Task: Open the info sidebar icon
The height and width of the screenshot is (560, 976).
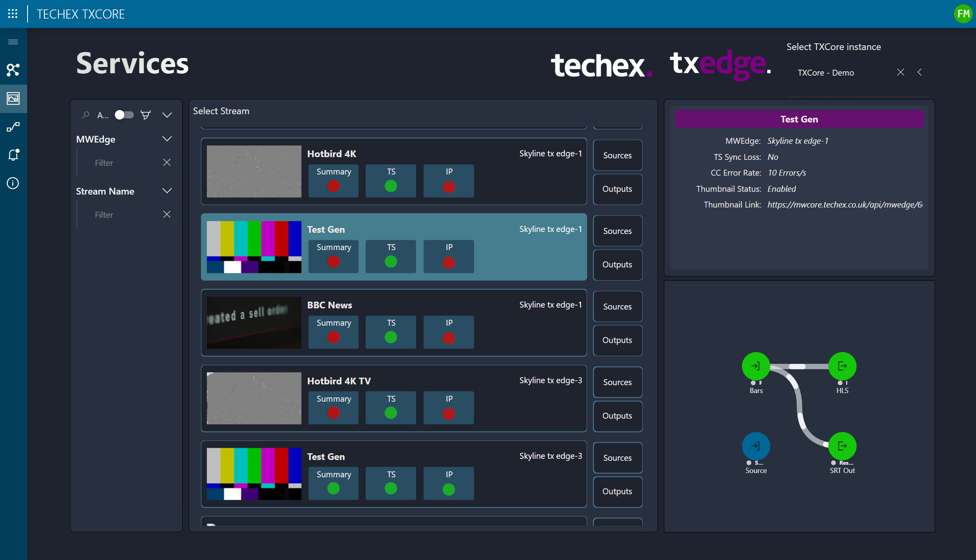Action: tap(13, 183)
